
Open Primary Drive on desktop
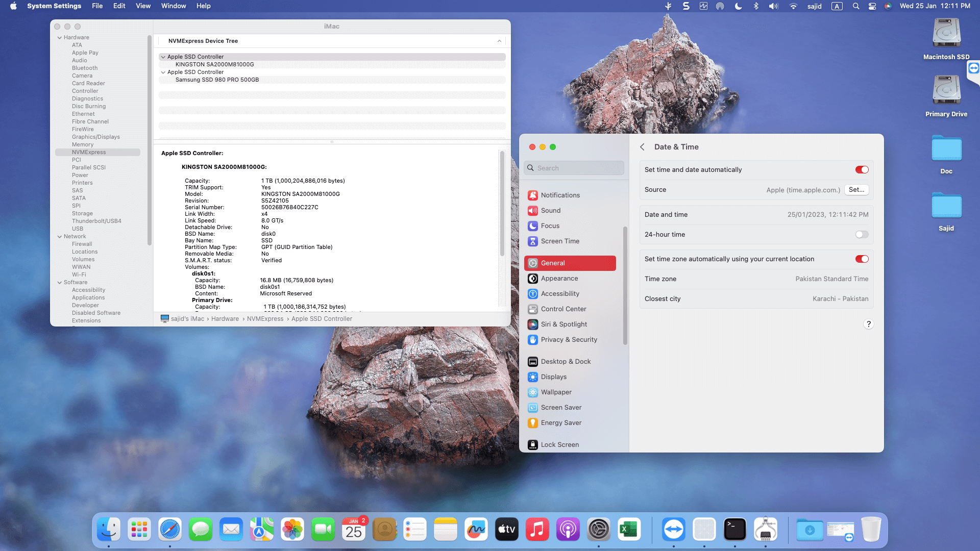tap(946, 96)
